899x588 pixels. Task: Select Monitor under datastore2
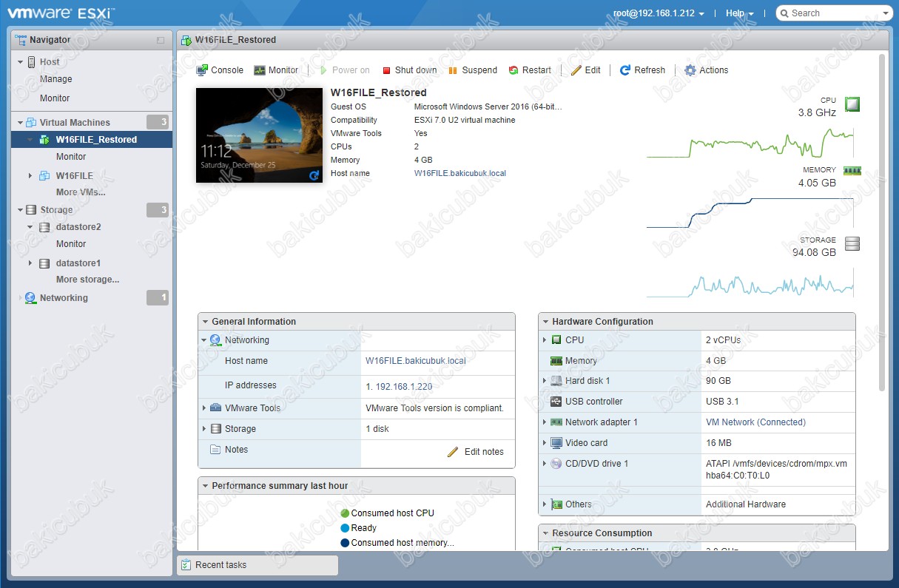pos(71,244)
